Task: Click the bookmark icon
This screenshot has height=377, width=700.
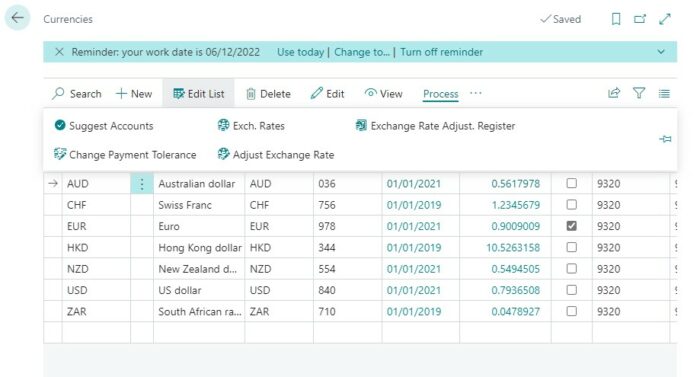Action: point(616,19)
